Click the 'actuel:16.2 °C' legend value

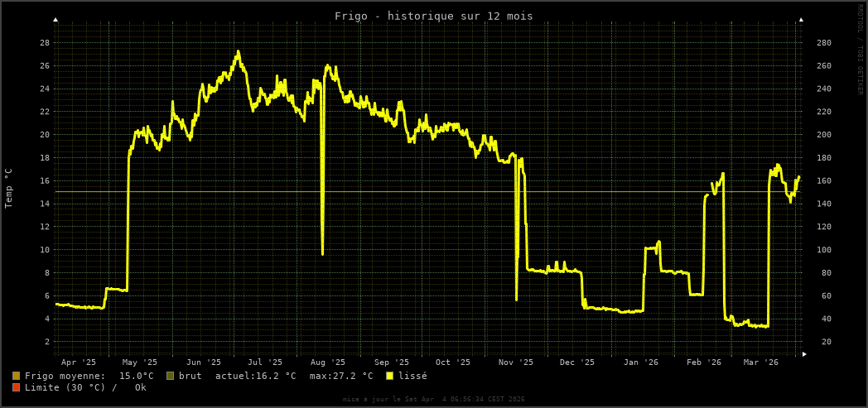pyautogui.click(x=255, y=376)
